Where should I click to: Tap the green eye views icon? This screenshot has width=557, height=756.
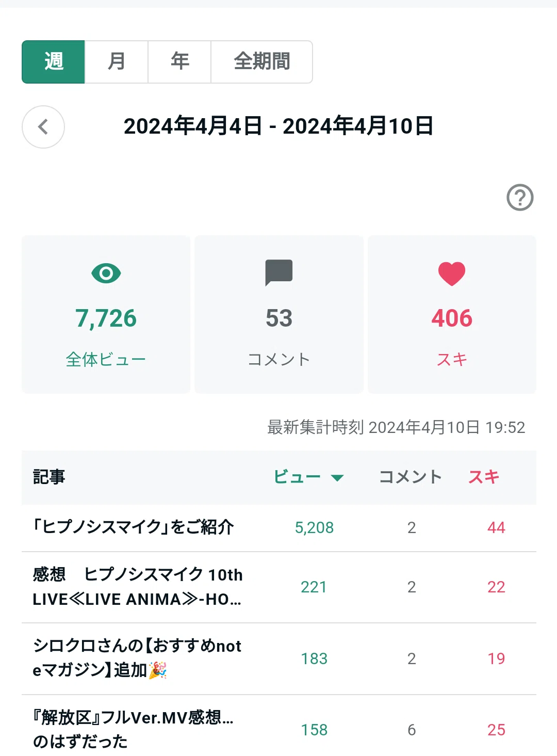[106, 273]
